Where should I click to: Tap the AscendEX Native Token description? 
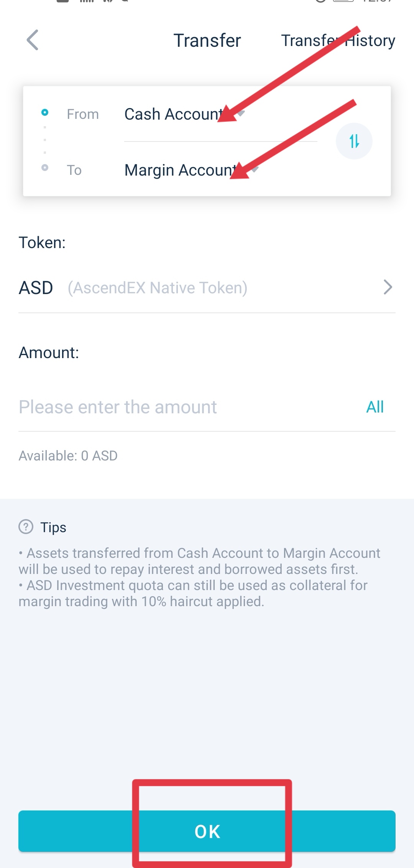(157, 288)
